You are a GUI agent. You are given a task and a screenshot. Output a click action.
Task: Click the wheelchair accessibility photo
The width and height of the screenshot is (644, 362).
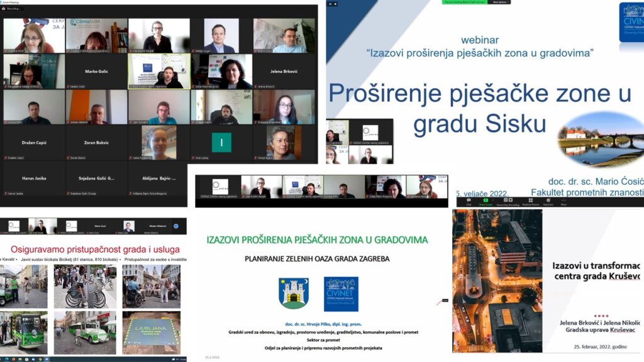pos(151,287)
